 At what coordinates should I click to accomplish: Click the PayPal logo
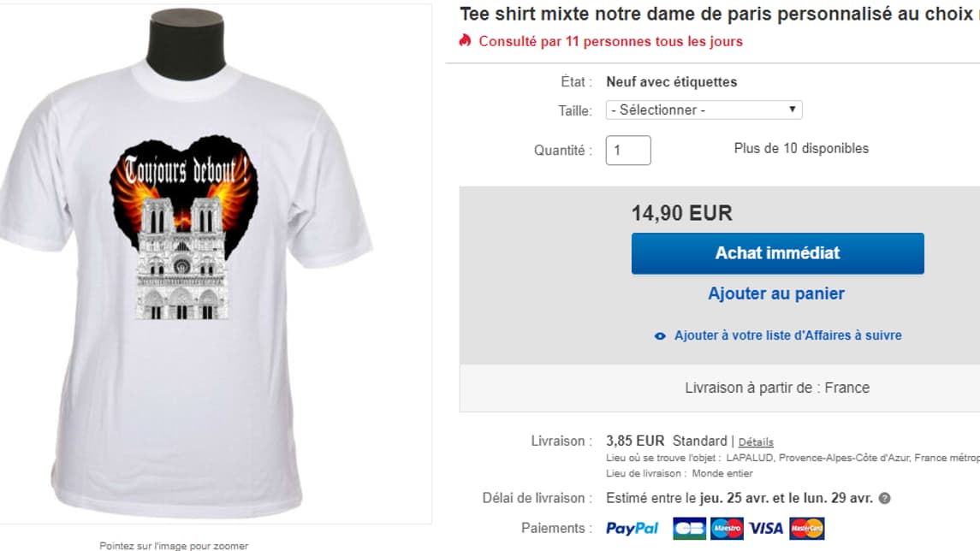(632, 529)
